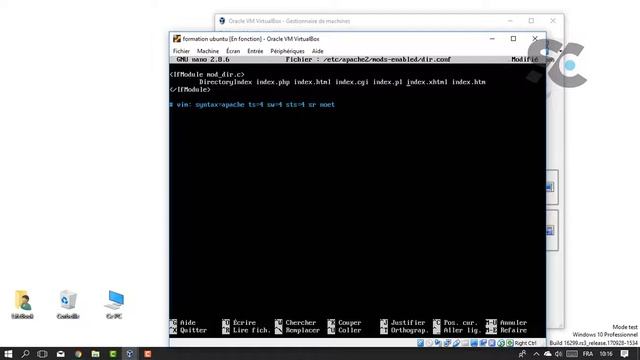Open the Entrée menu
Viewport: 640px width, 360px height.
[x=255, y=51]
